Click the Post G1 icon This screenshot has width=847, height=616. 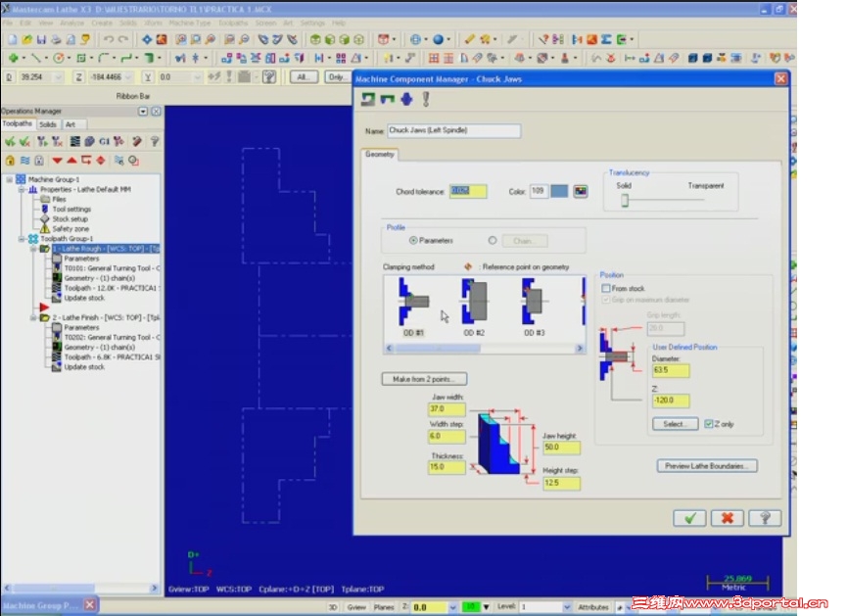pyautogui.click(x=104, y=142)
